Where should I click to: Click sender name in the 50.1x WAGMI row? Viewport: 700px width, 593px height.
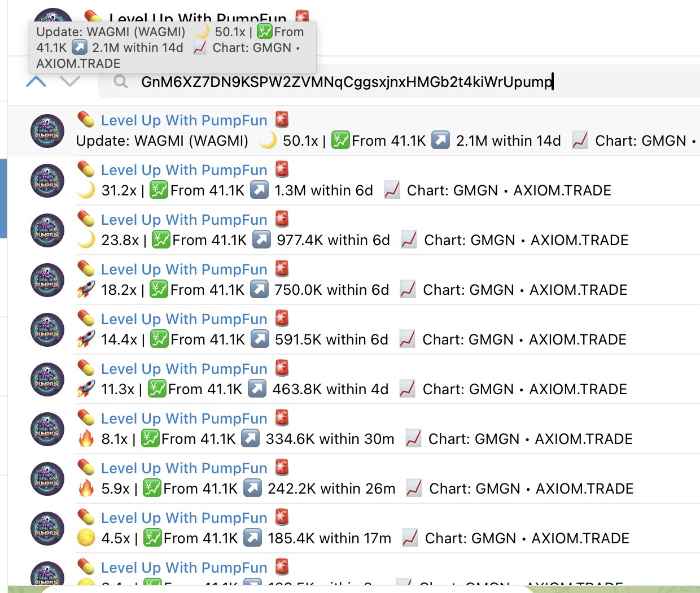tap(184, 120)
